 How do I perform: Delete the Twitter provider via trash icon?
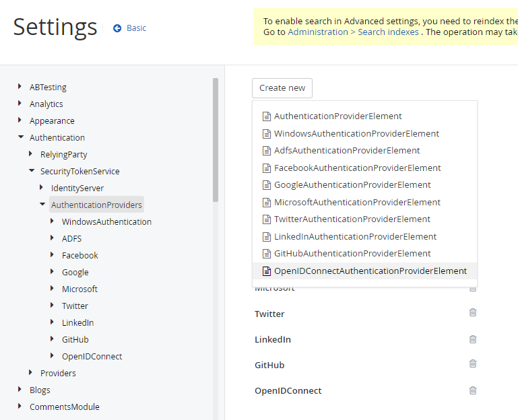click(473, 312)
